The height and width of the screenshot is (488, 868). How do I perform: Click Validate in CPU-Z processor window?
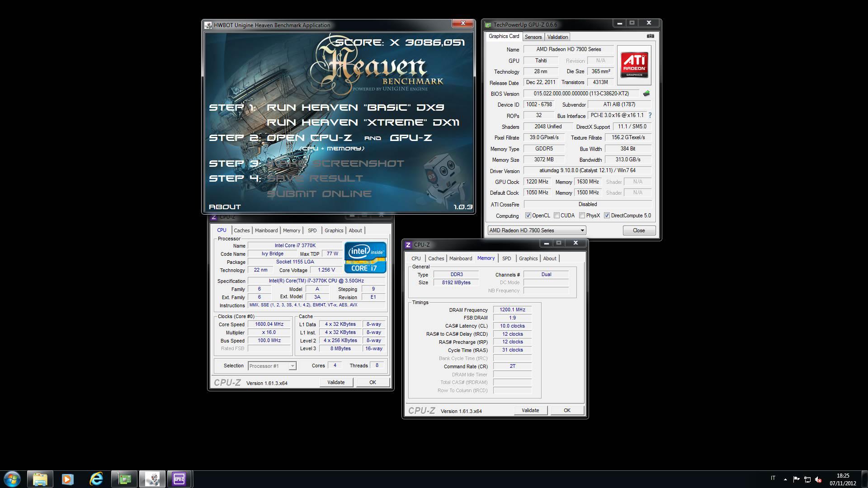pos(336,382)
